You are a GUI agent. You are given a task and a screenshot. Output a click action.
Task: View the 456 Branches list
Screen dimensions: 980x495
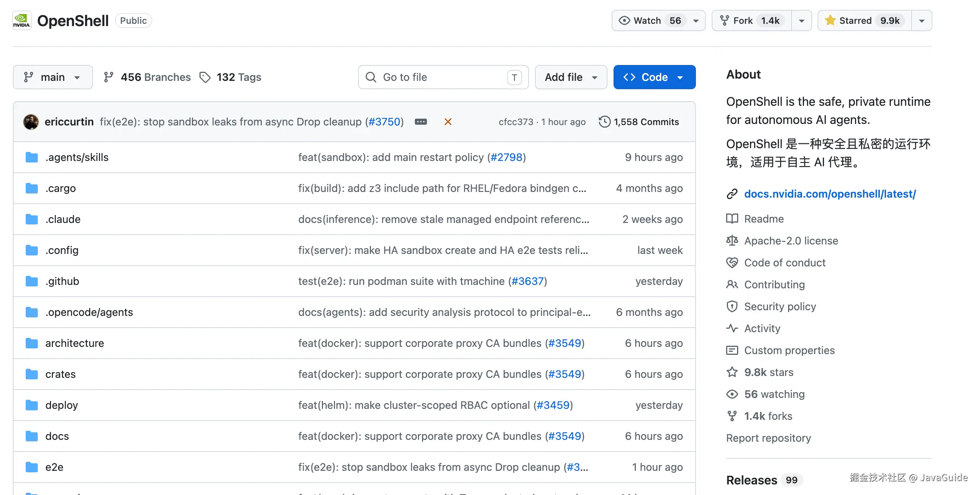point(147,77)
